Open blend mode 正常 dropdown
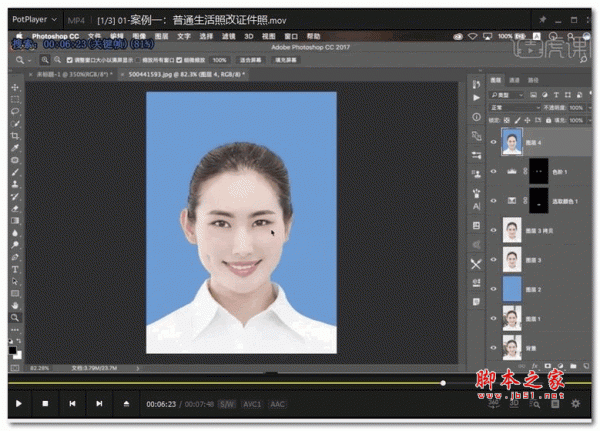 tap(515, 108)
